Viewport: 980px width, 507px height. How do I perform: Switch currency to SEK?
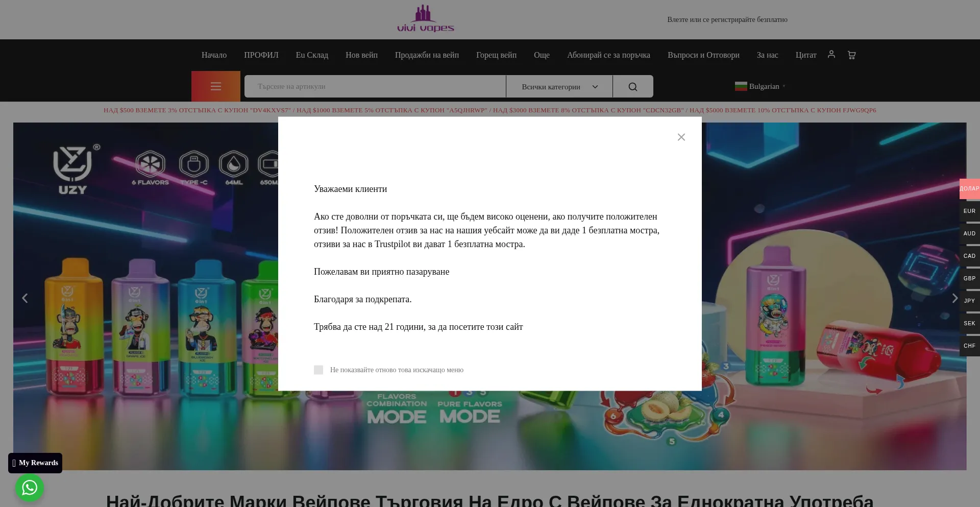point(970,324)
